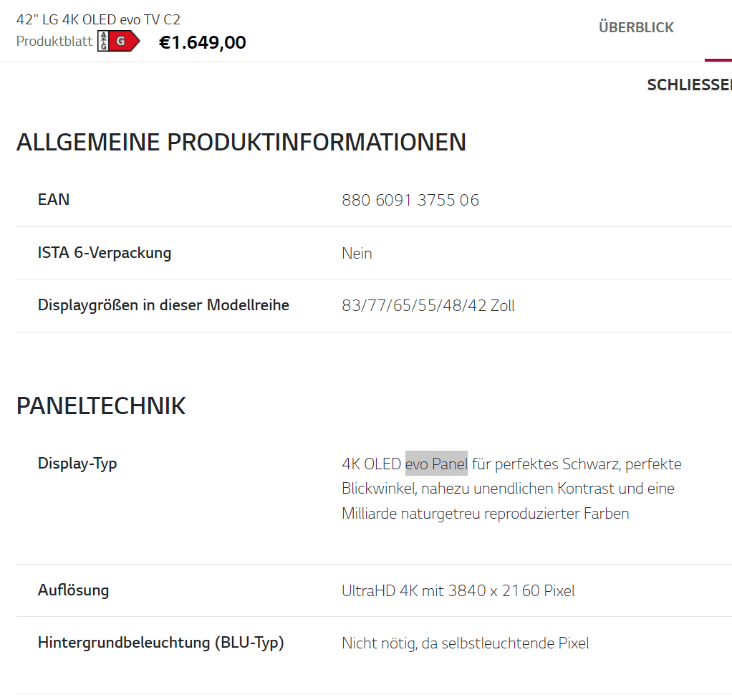Click the 83/77/65/55/48/42 Zoll value
This screenshot has width=732, height=700.
428,305
